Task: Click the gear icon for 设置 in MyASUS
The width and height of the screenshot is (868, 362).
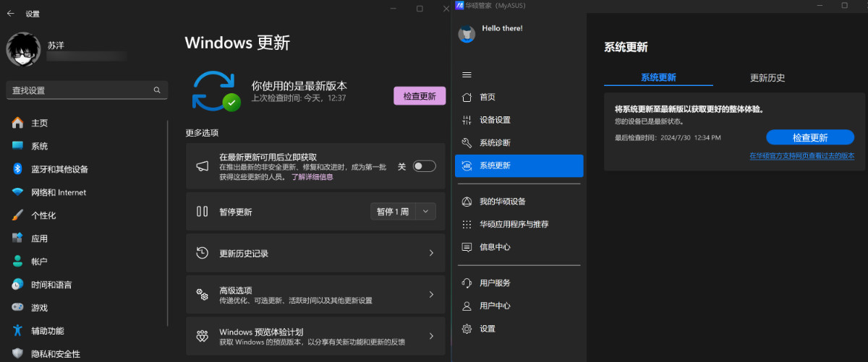Action: pos(467,329)
